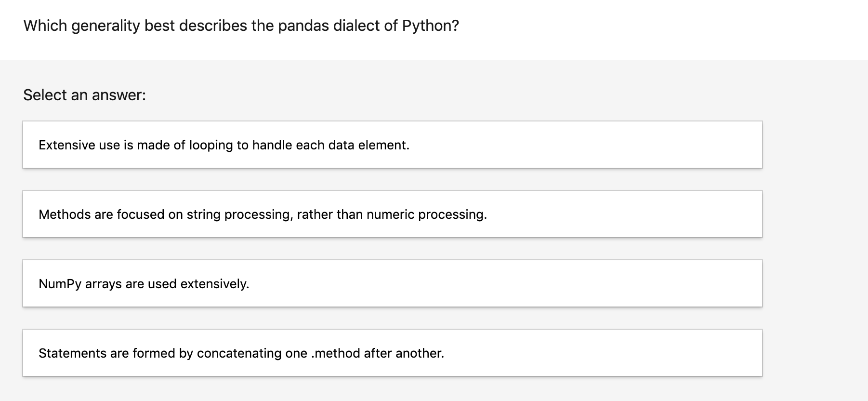
Task: Select the answer about looping over data elements
Action: 392,145
